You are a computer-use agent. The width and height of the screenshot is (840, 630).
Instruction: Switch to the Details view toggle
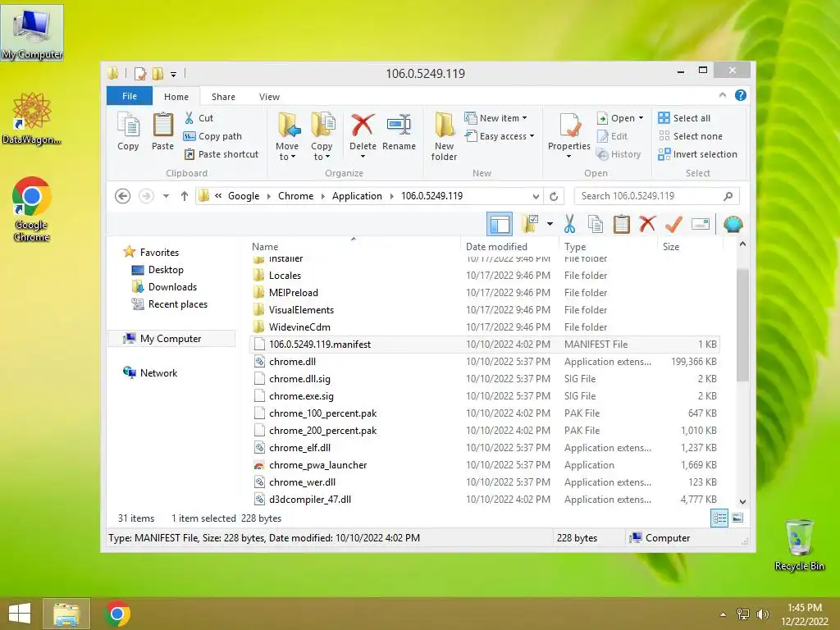click(719, 518)
